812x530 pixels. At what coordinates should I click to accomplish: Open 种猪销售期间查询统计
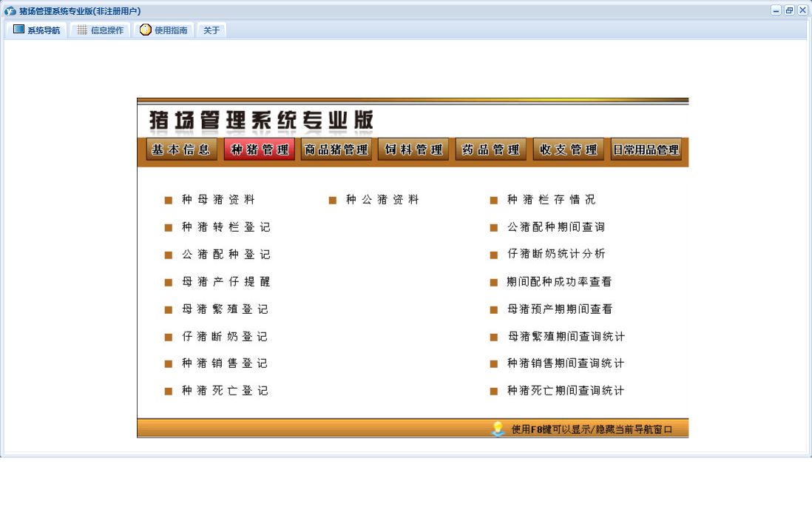coord(566,363)
